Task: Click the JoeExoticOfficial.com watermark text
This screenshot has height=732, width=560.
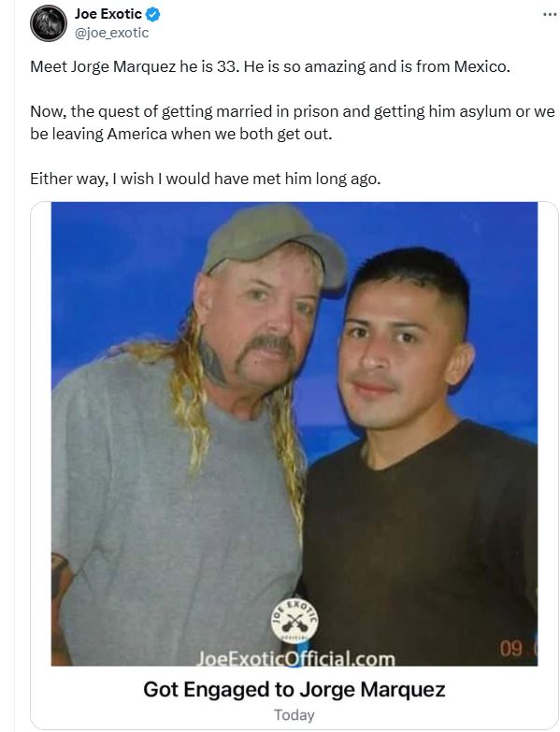Action: pyautogui.click(x=295, y=659)
